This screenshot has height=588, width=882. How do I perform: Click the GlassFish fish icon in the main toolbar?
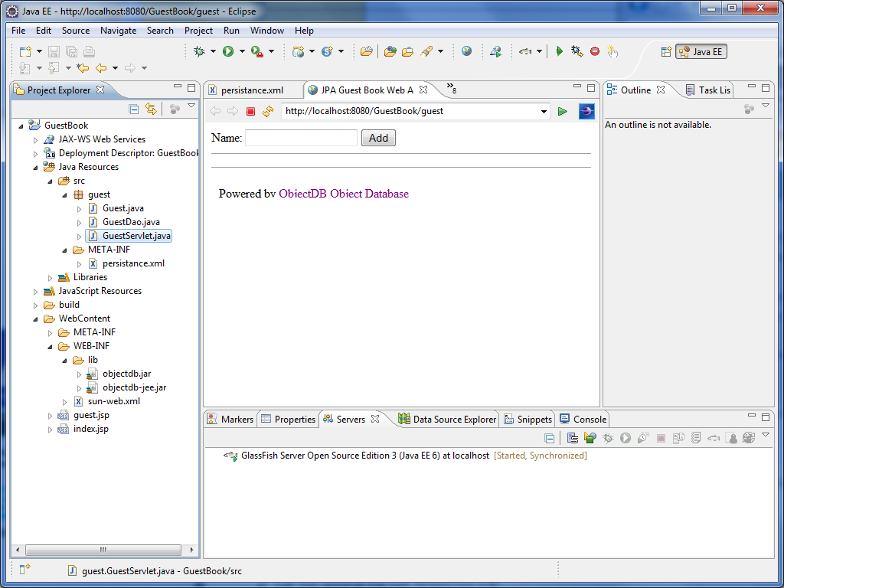coord(525,52)
